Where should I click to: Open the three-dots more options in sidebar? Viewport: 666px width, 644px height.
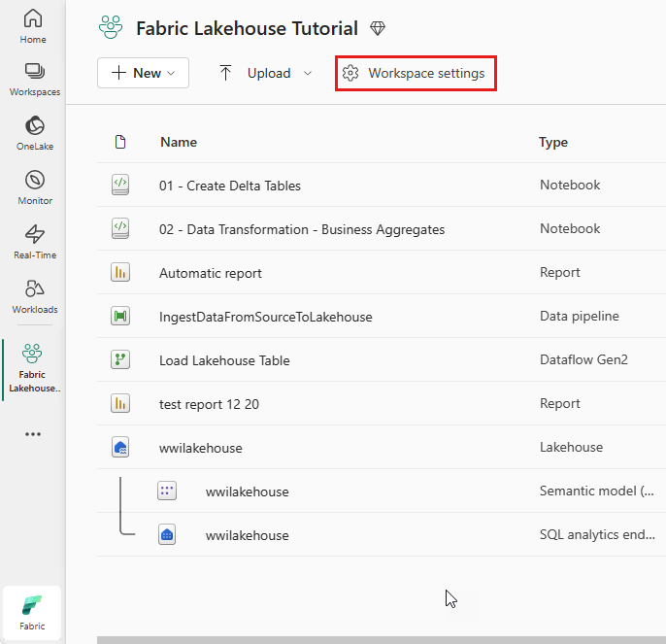point(33,434)
